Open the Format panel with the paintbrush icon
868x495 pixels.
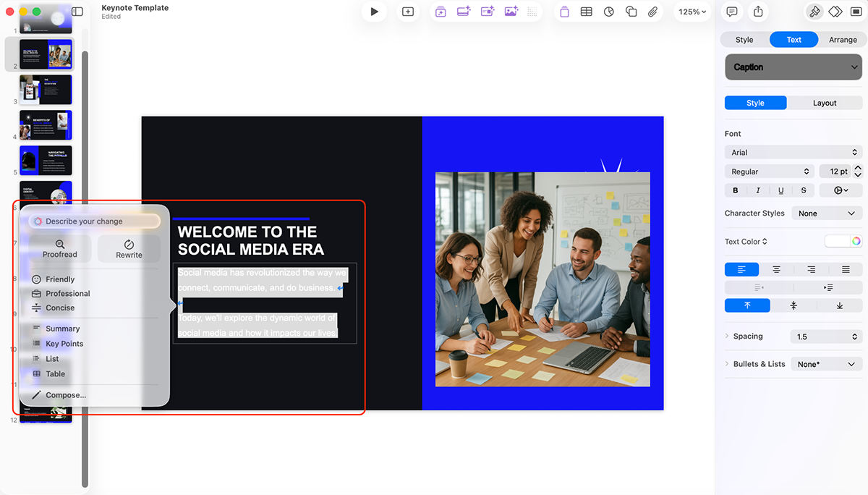tap(814, 12)
